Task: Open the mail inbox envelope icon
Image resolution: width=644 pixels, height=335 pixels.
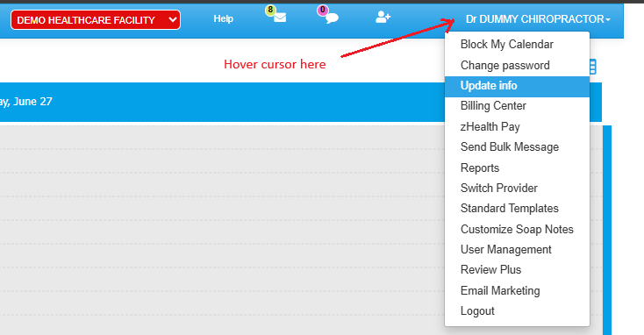Action: click(280, 18)
